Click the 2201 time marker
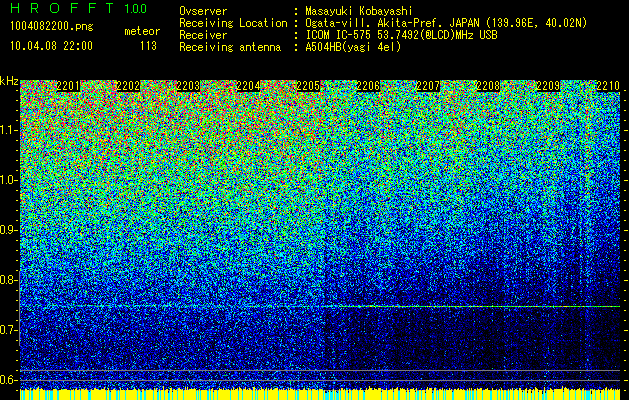The height and width of the screenshot is (400, 629). 68,85
